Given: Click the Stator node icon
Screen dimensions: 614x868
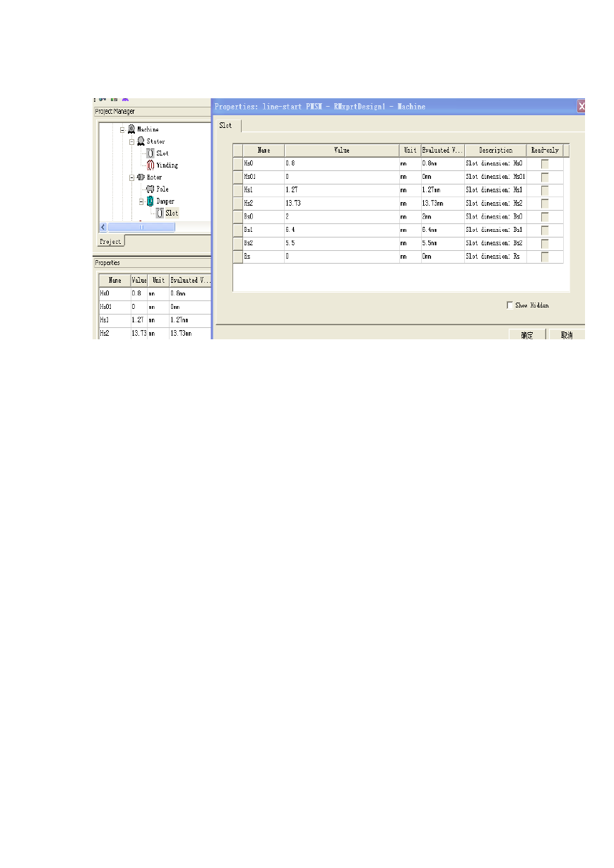Looking at the screenshot, I should [x=141, y=141].
